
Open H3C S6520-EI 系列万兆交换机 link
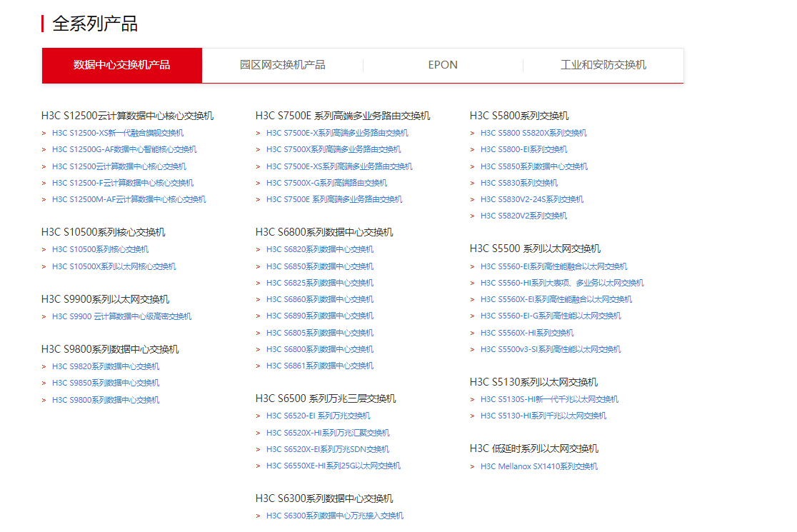(319, 416)
